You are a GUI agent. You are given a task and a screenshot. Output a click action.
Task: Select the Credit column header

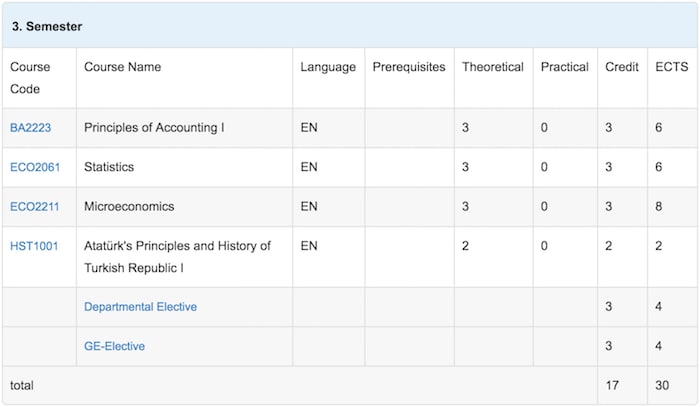coord(622,67)
